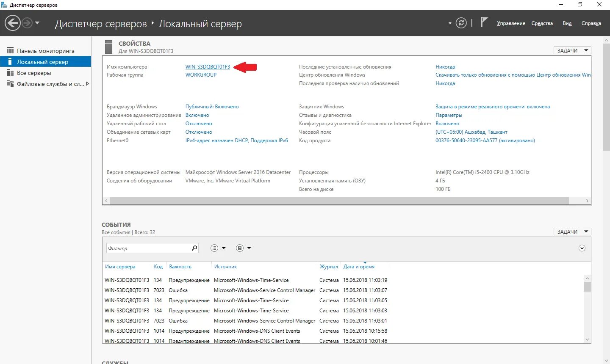Open the Управление menu
This screenshot has width=610, height=364.
pyautogui.click(x=511, y=23)
